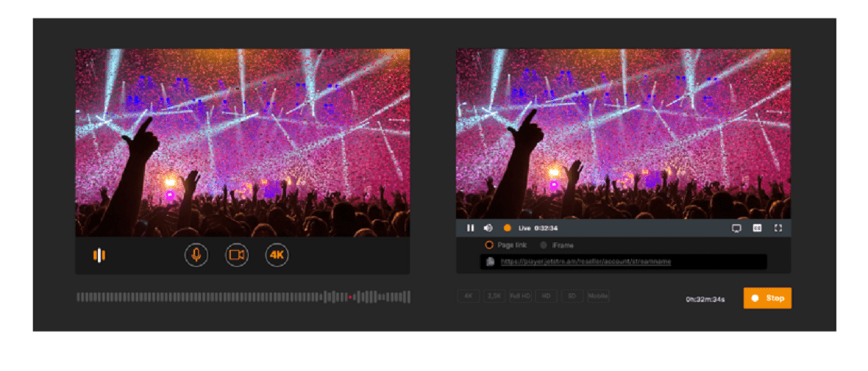The height and width of the screenshot is (371, 868).
Task: Toggle the microphone input icon
Action: [x=196, y=255]
